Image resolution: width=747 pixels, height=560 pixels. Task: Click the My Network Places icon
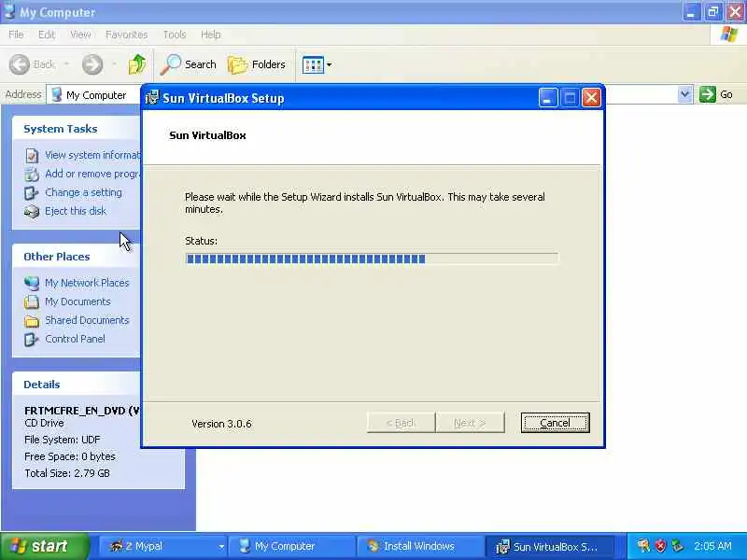[32, 284]
